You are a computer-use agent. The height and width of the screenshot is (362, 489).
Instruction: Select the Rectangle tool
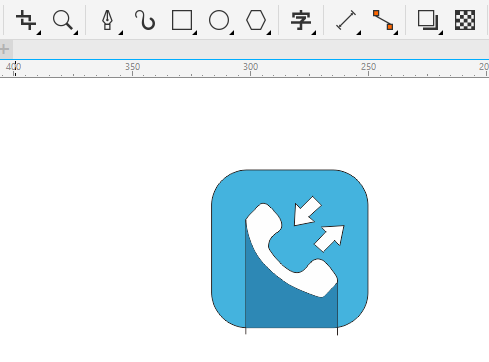click(x=182, y=20)
